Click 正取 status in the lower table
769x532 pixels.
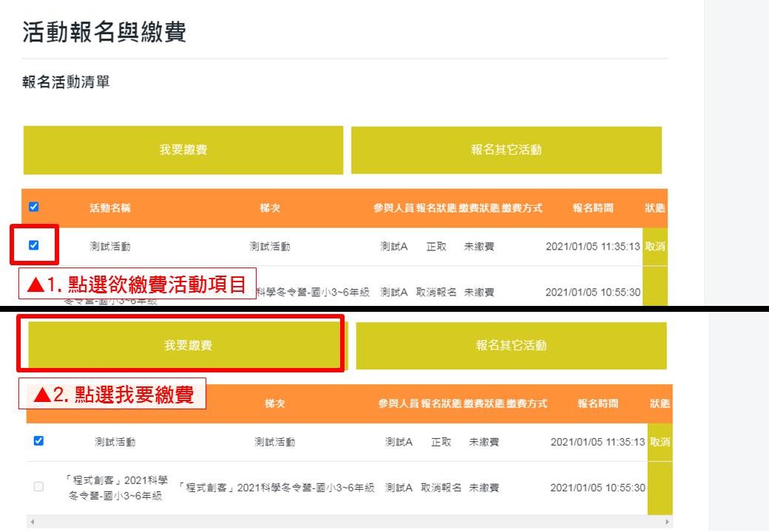pos(441,442)
